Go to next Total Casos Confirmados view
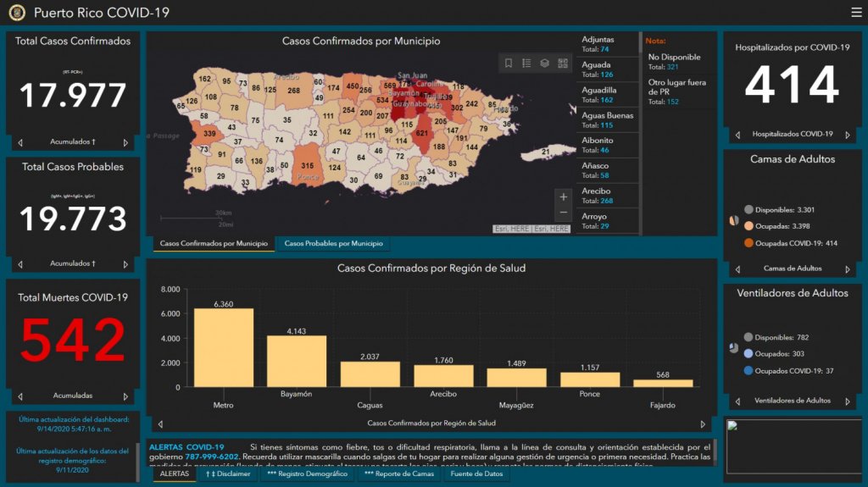 [125, 142]
